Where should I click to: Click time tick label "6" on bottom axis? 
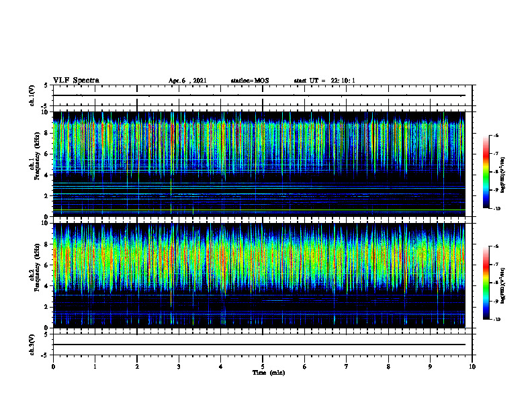pyautogui.click(x=305, y=367)
